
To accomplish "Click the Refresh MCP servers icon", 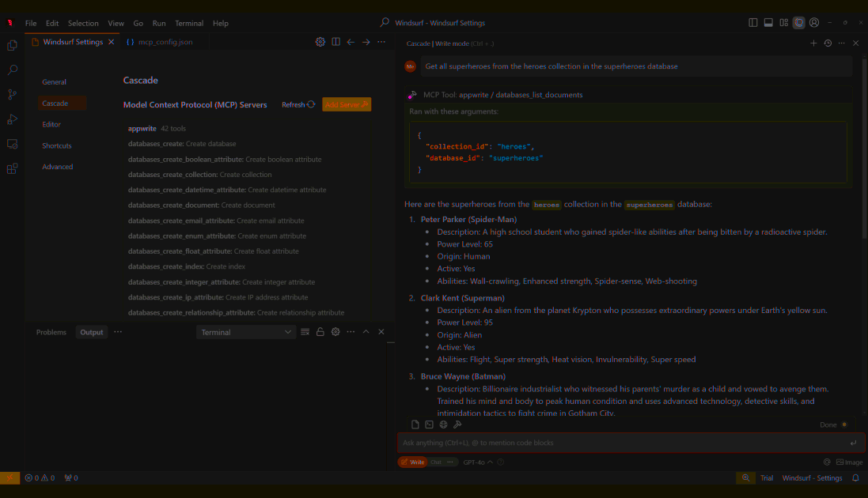I will click(311, 104).
